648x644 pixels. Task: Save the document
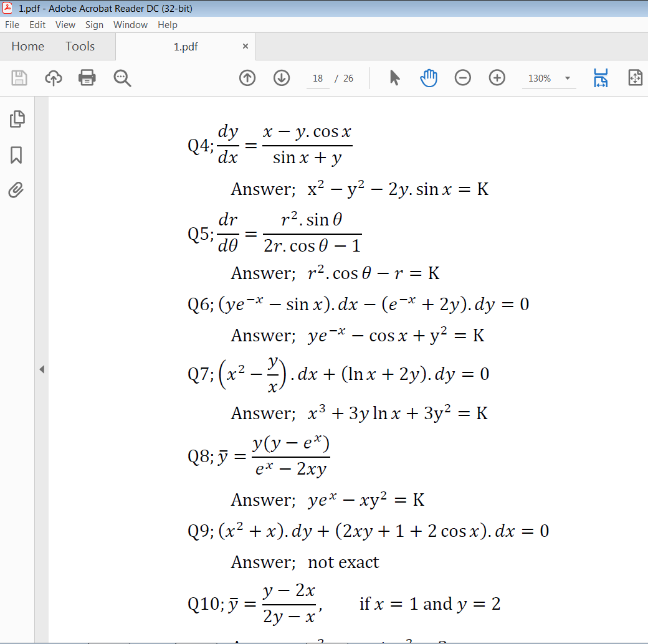click(19, 78)
